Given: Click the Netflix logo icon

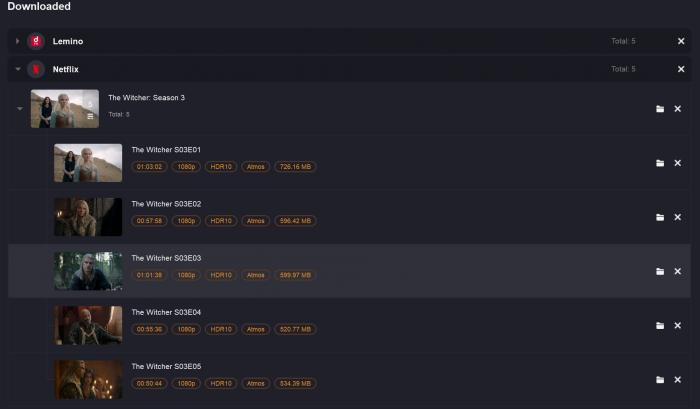Looking at the screenshot, I should 36,69.
